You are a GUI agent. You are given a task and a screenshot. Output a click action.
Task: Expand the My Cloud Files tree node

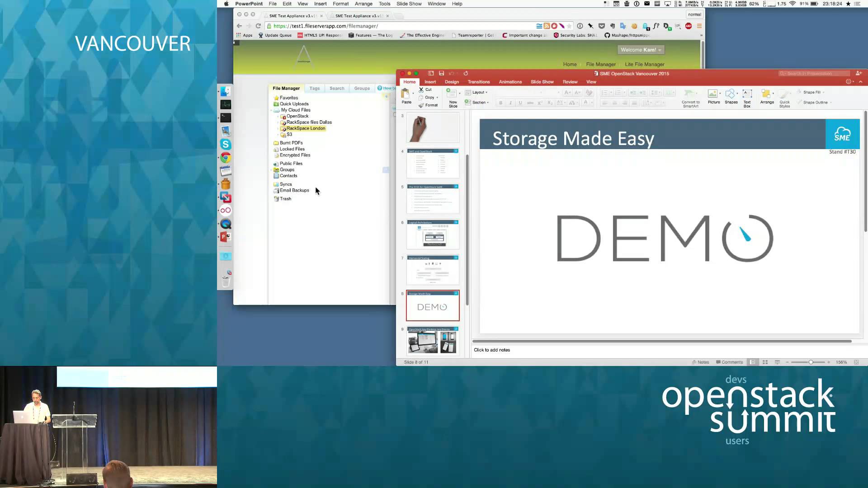[272, 110]
